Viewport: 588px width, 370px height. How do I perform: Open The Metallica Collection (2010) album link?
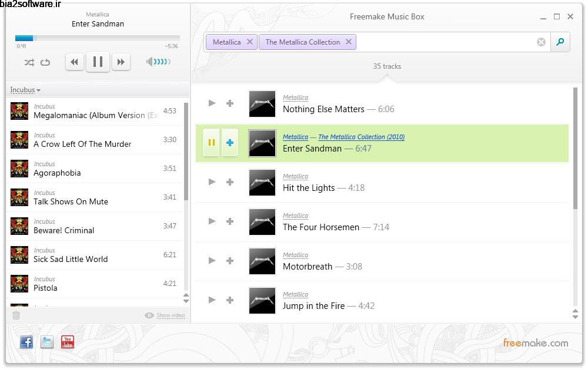[x=361, y=137]
